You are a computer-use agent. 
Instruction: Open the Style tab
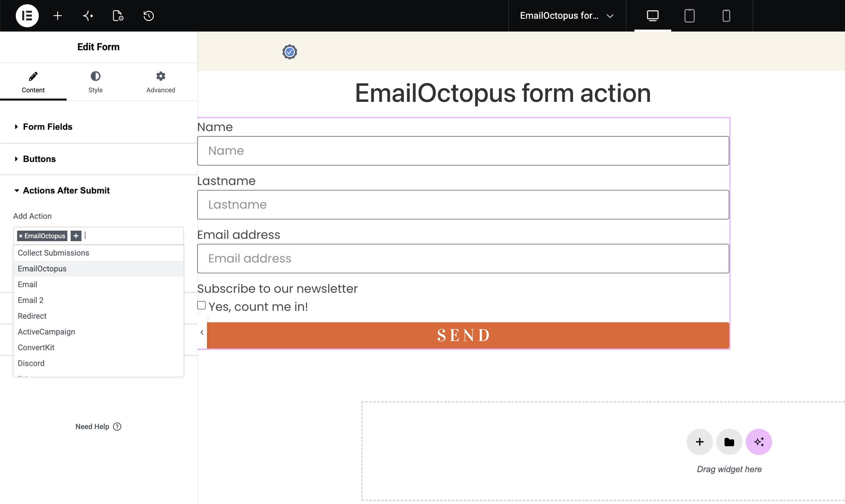[x=95, y=82]
